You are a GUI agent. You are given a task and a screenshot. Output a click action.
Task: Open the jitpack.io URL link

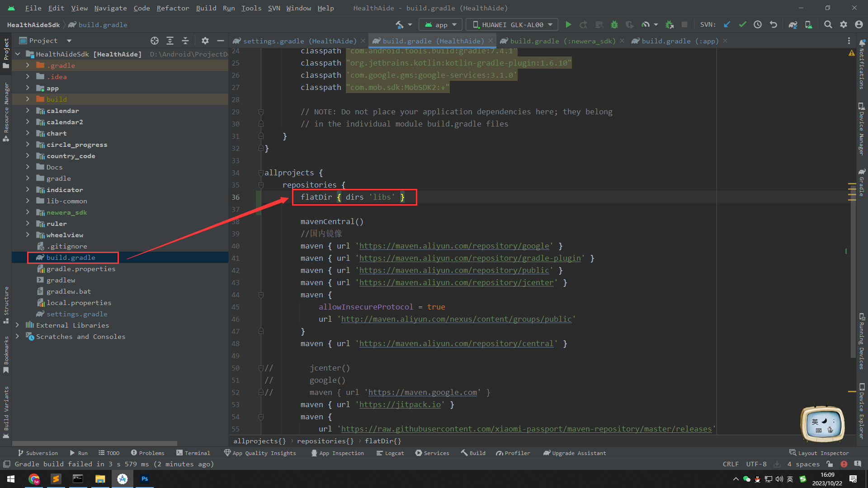[400, 404]
